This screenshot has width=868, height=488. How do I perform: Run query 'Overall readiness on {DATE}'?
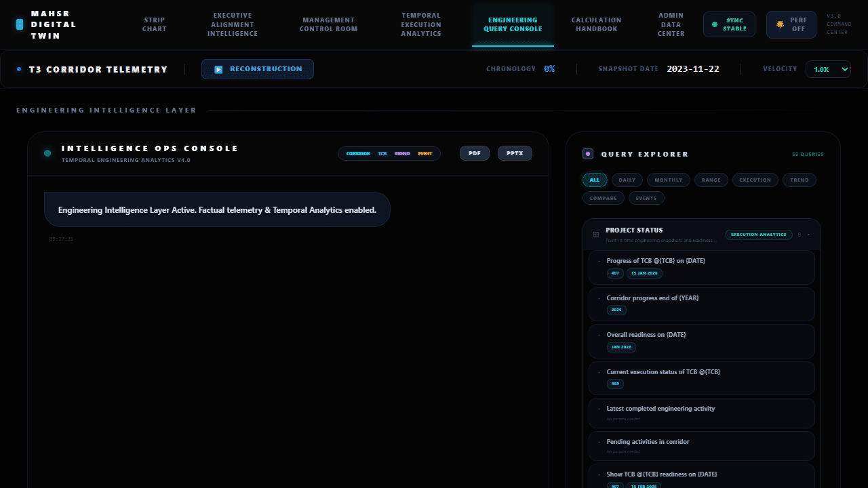click(x=702, y=341)
